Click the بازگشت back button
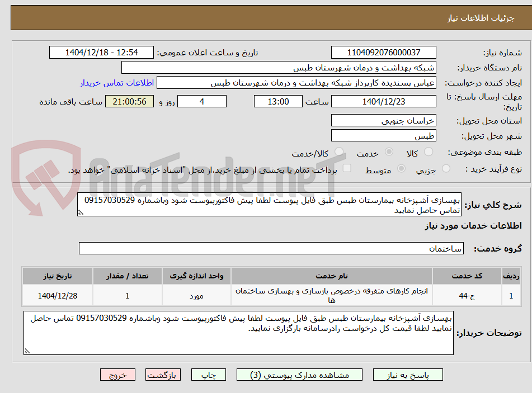Viewport: 532px width, 393px height. [x=163, y=375]
